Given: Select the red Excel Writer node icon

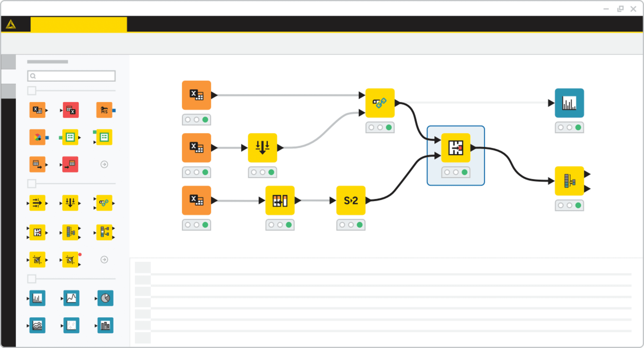Looking at the screenshot, I should 70,110.
